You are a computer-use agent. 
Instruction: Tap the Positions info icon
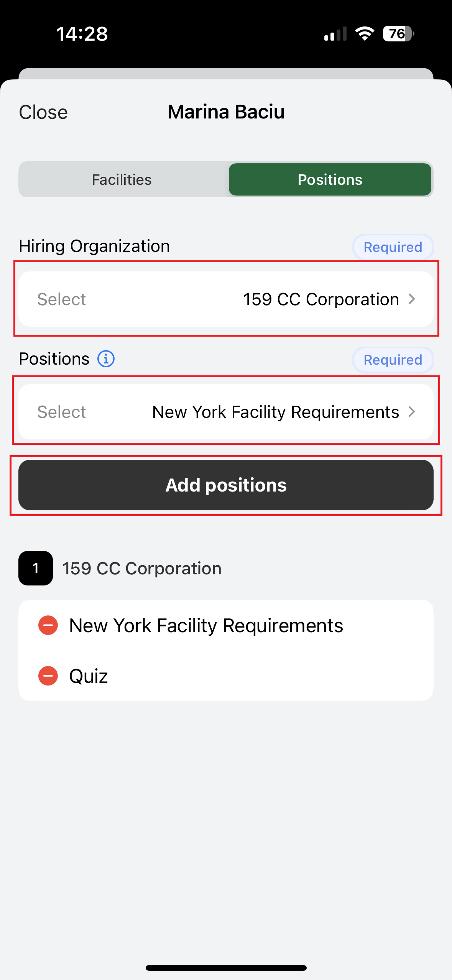[106, 359]
